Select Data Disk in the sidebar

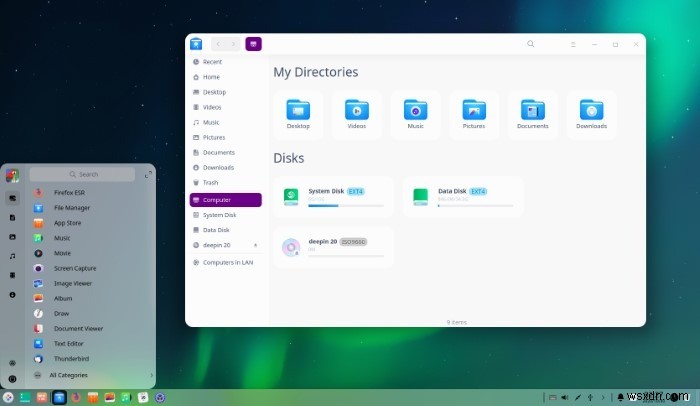[225, 230]
